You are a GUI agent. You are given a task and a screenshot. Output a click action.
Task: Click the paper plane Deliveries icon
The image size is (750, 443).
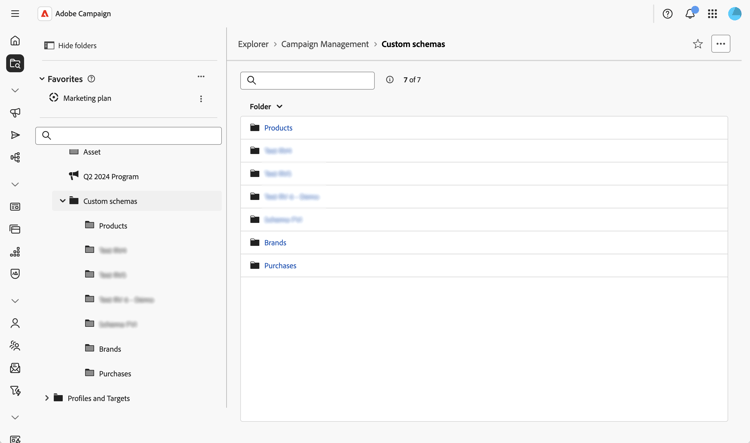pos(15,135)
